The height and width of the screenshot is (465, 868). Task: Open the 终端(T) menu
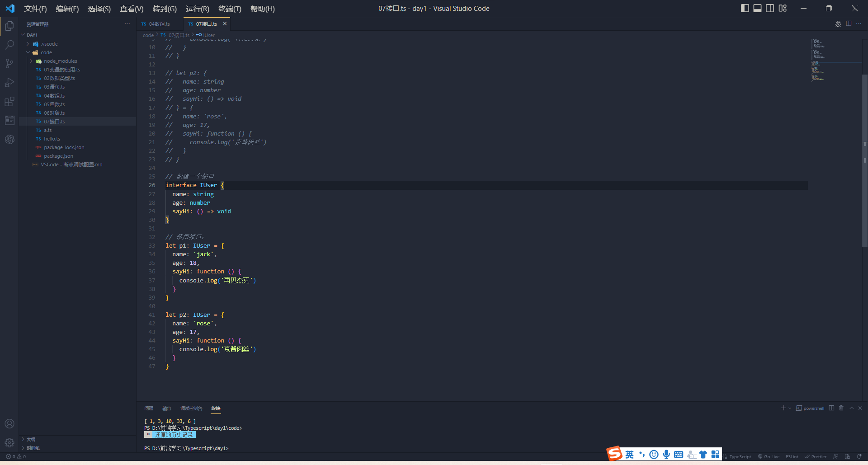230,9
